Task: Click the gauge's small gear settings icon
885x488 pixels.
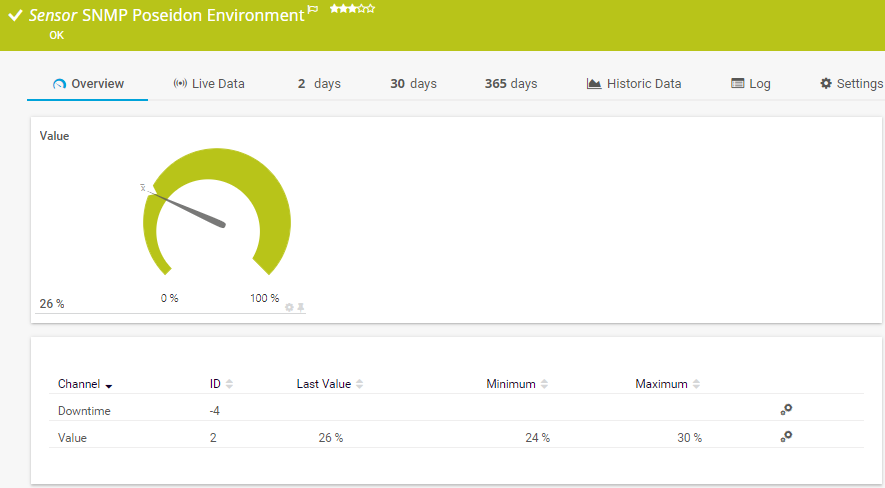Action: point(289,307)
